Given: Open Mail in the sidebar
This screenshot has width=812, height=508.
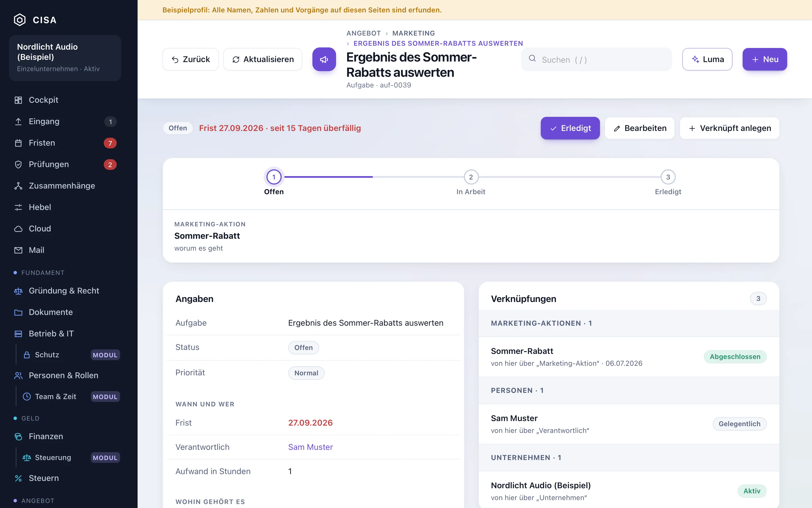Looking at the screenshot, I should click(x=65, y=250).
